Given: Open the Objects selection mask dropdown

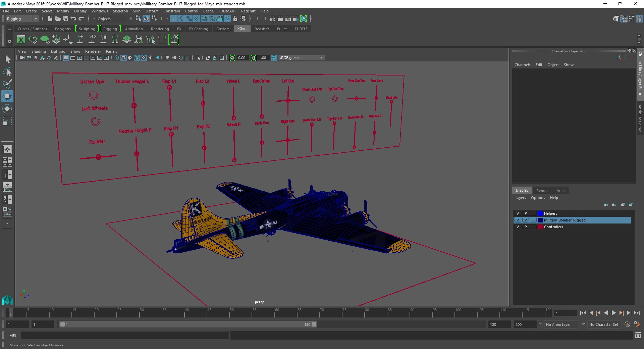Looking at the screenshot, I should point(111,19).
